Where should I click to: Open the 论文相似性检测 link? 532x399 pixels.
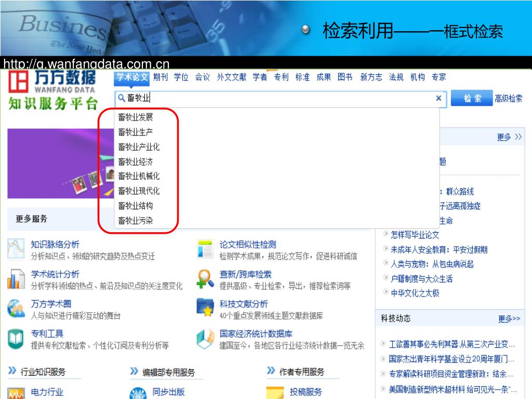tap(248, 244)
